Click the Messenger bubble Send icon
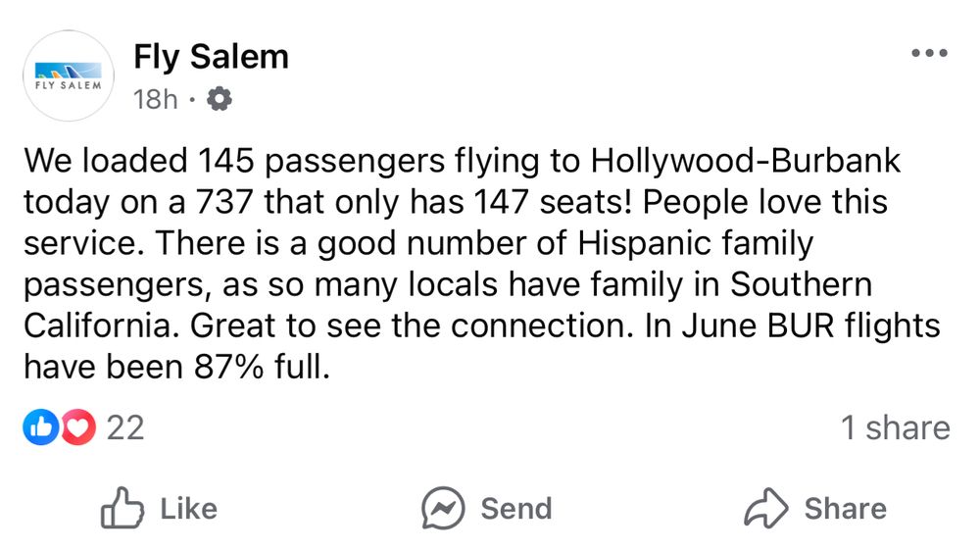The width and height of the screenshot is (980, 551). (443, 508)
